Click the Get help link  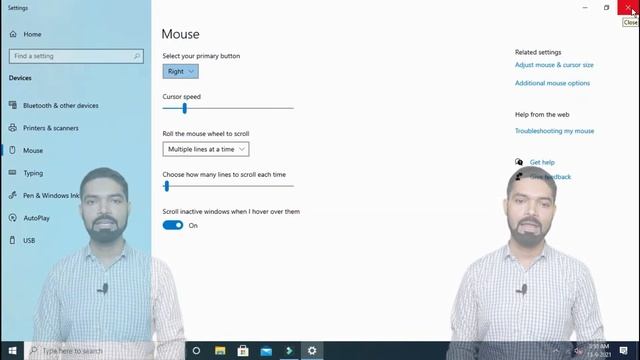(542, 162)
